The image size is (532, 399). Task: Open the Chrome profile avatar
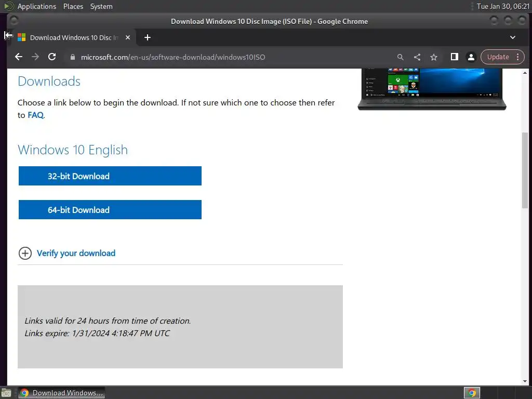click(x=471, y=57)
